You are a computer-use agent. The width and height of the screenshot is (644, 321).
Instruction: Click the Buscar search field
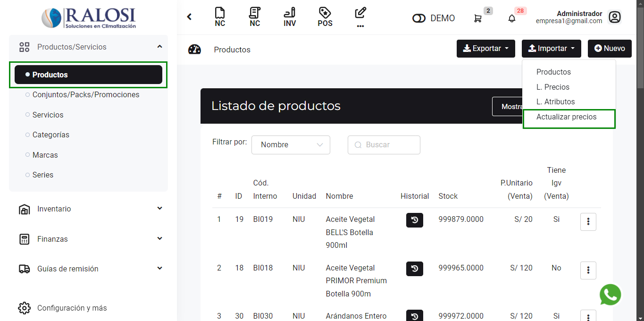click(x=384, y=145)
